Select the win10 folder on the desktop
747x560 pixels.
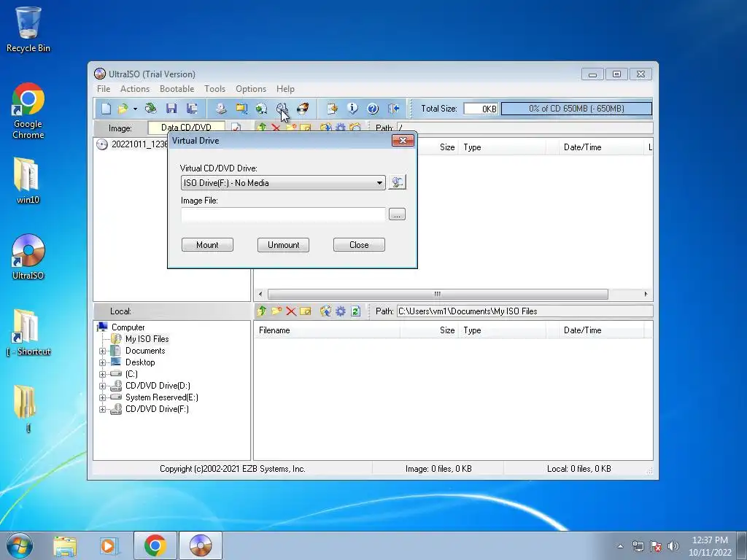click(x=28, y=181)
